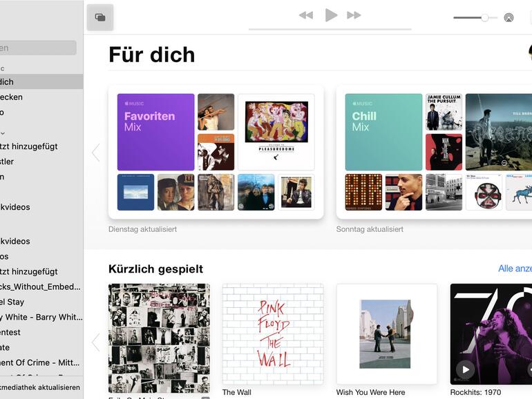Open the large Till Brönner album cover
532x399 pixels.
click(x=499, y=132)
